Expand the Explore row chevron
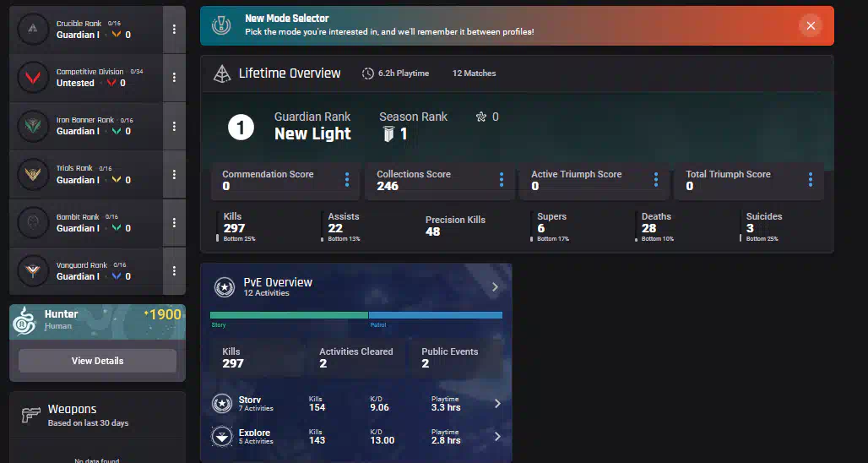Viewport: 868px width, 463px height. [x=497, y=437]
